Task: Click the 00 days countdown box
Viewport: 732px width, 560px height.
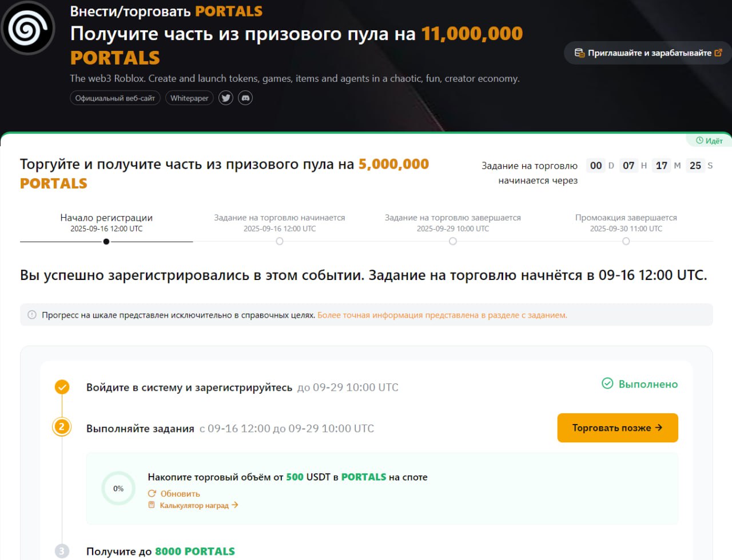Action: pyautogui.click(x=596, y=166)
